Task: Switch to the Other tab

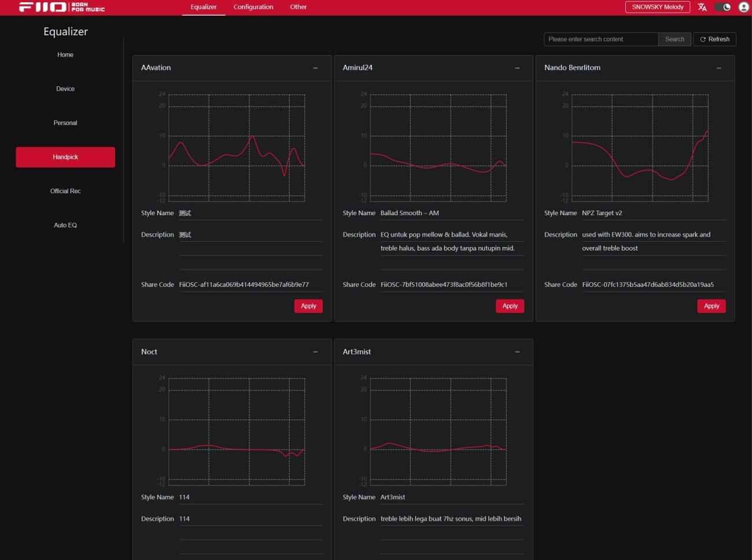Action: 298,7
